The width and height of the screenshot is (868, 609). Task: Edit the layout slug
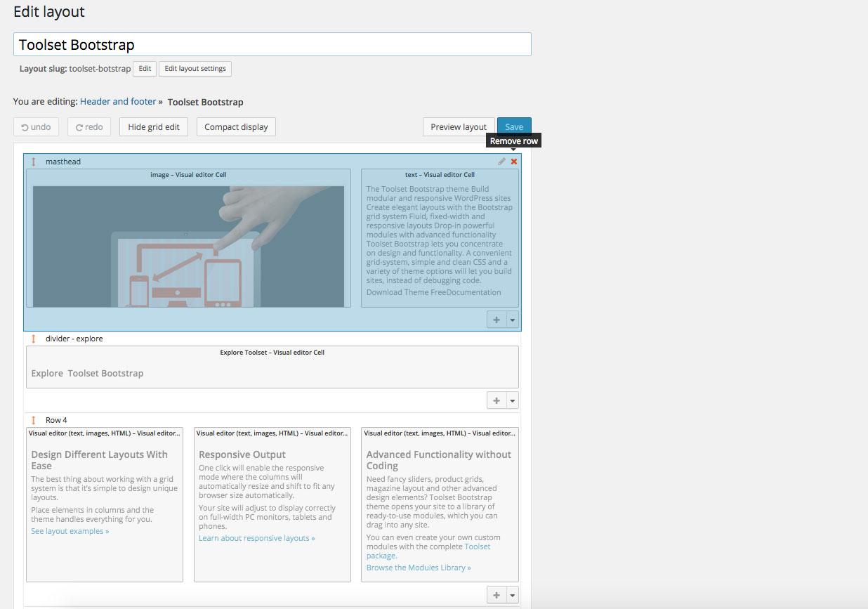(x=145, y=69)
